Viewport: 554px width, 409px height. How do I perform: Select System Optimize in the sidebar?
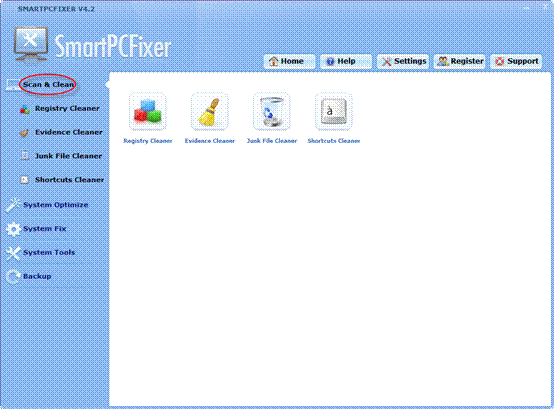(55, 205)
